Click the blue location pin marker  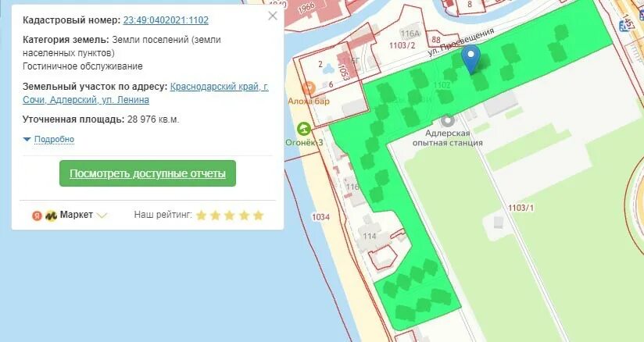point(470,59)
